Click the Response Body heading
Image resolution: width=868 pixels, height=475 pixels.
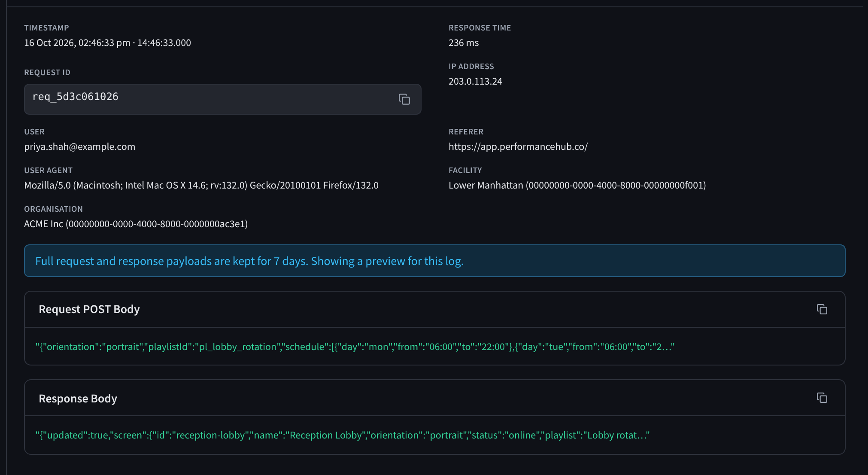78,399
